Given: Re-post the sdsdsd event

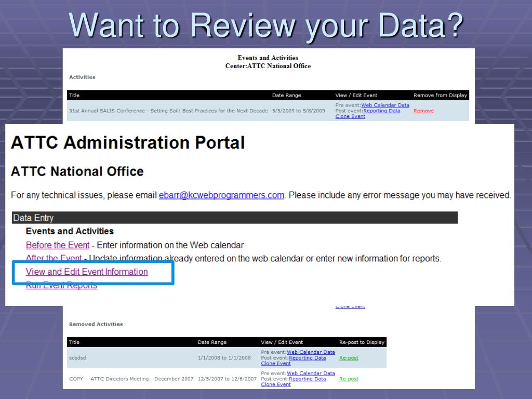Looking at the screenshot, I should tap(349, 357).
